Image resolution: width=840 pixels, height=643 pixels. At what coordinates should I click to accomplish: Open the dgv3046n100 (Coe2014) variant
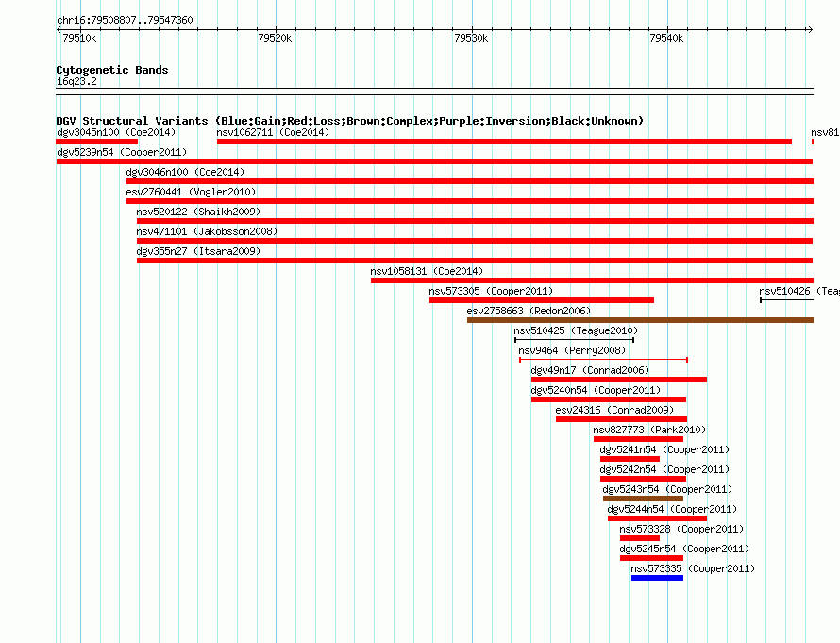[185, 172]
